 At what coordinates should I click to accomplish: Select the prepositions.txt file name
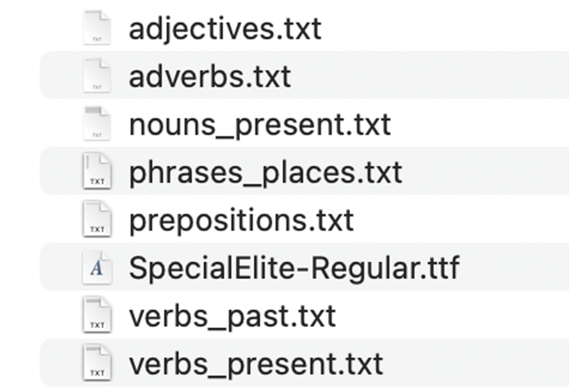[242, 221]
